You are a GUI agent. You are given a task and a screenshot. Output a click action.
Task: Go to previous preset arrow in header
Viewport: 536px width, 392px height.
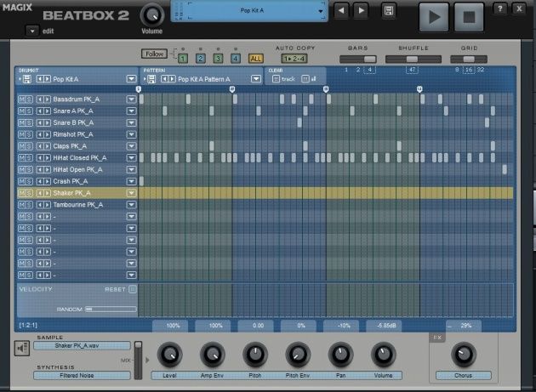coord(341,10)
